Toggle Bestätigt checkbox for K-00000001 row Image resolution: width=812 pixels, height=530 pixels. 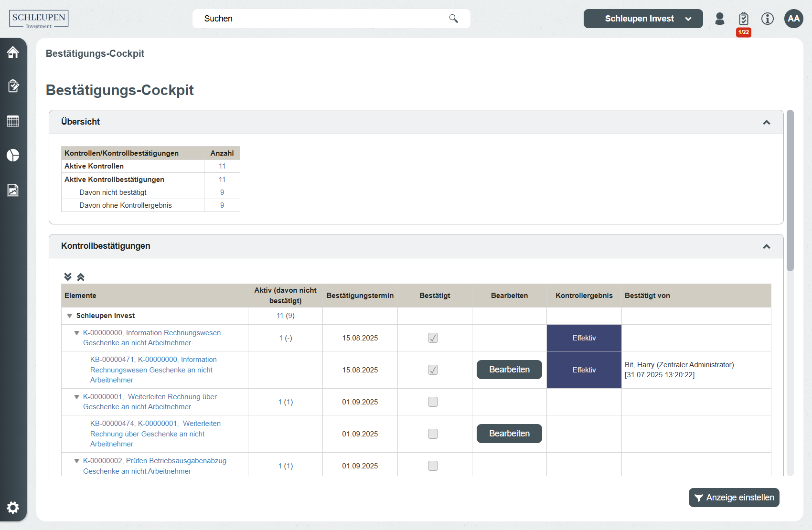click(433, 402)
